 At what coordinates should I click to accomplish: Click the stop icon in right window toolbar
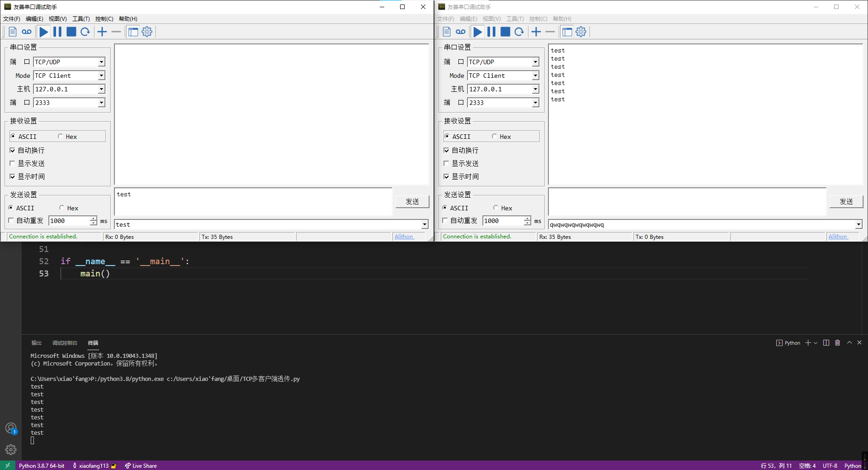[505, 32]
